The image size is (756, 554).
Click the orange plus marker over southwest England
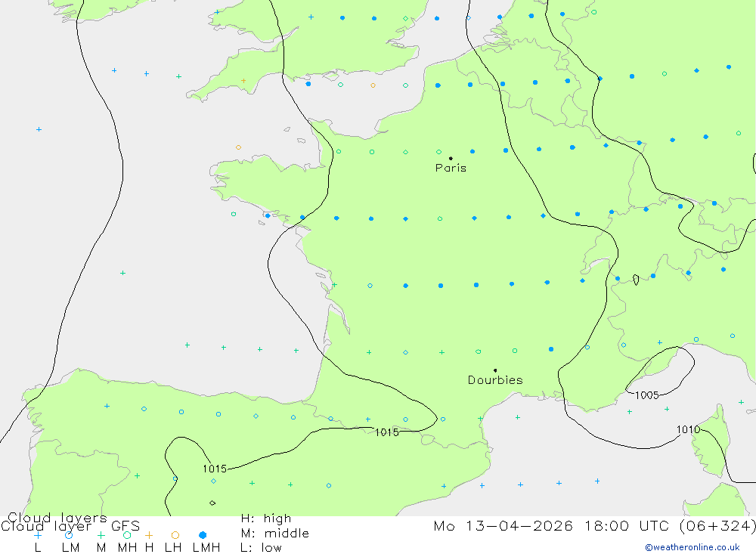coord(243,81)
